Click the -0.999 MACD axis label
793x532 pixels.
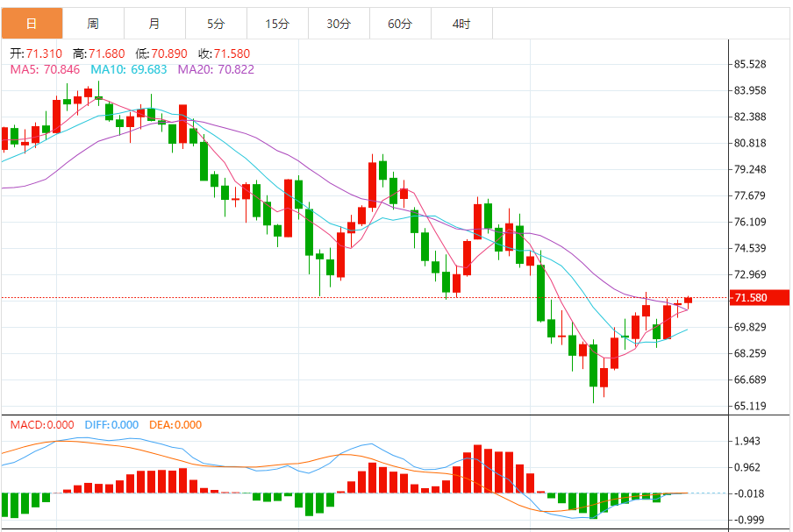(749, 520)
